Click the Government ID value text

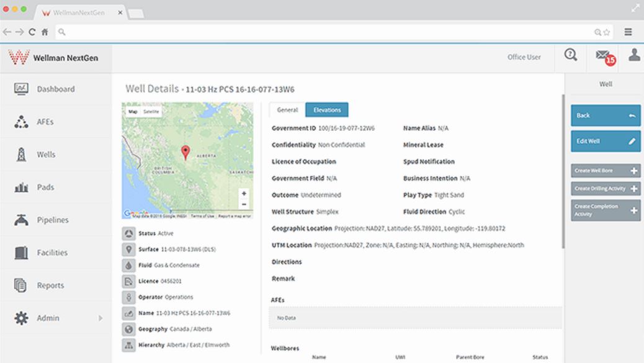click(x=346, y=128)
